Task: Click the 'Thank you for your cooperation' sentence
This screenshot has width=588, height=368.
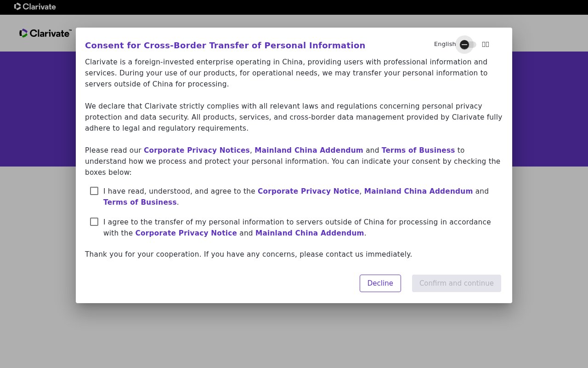Action: [249, 254]
